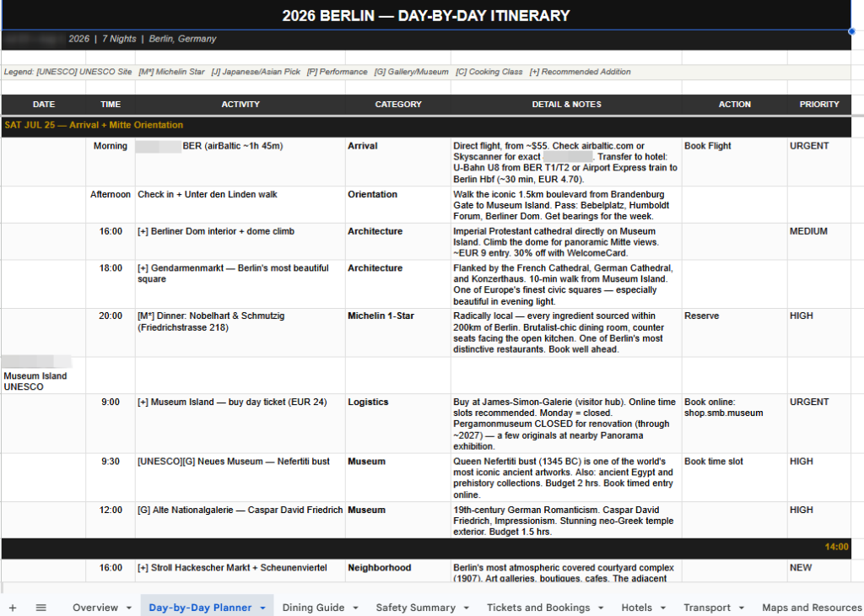Select the 'Reserve' action cell
The width and height of the screenshot is (864, 616).
click(x=735, y=332)
